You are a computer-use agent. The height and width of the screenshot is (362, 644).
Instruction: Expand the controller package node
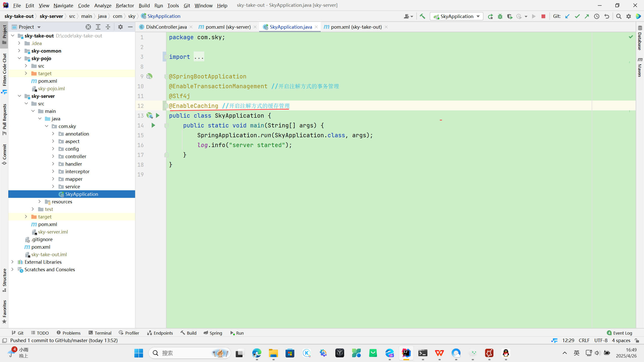pos(53,156)
